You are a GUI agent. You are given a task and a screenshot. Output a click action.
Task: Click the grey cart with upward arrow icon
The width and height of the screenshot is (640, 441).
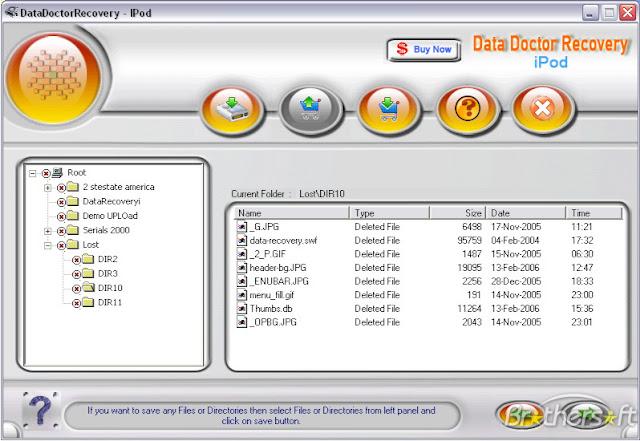(311, 109)
